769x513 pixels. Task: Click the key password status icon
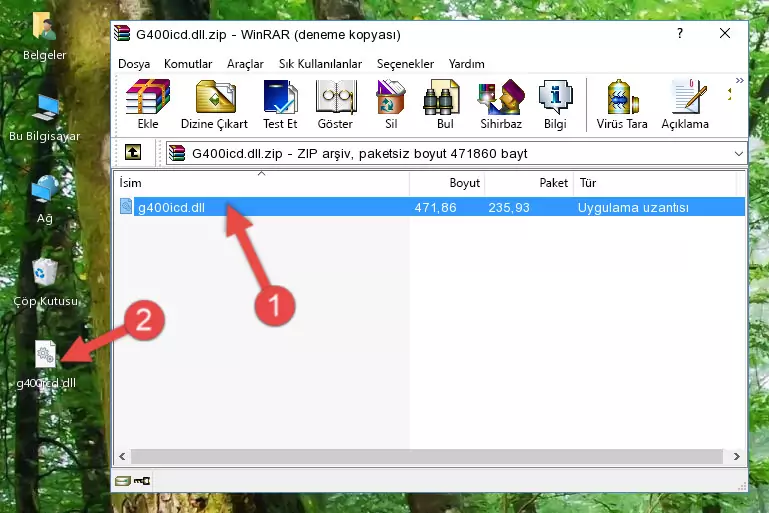point(142,481)
